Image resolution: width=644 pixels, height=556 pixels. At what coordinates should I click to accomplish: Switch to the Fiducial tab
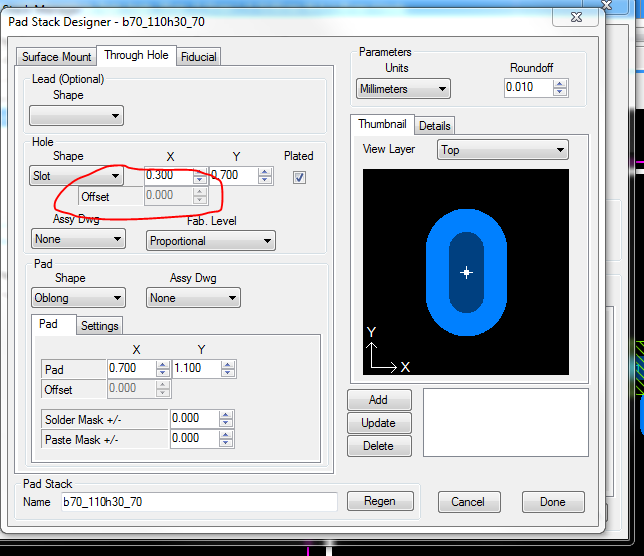(x=198, y=57)
